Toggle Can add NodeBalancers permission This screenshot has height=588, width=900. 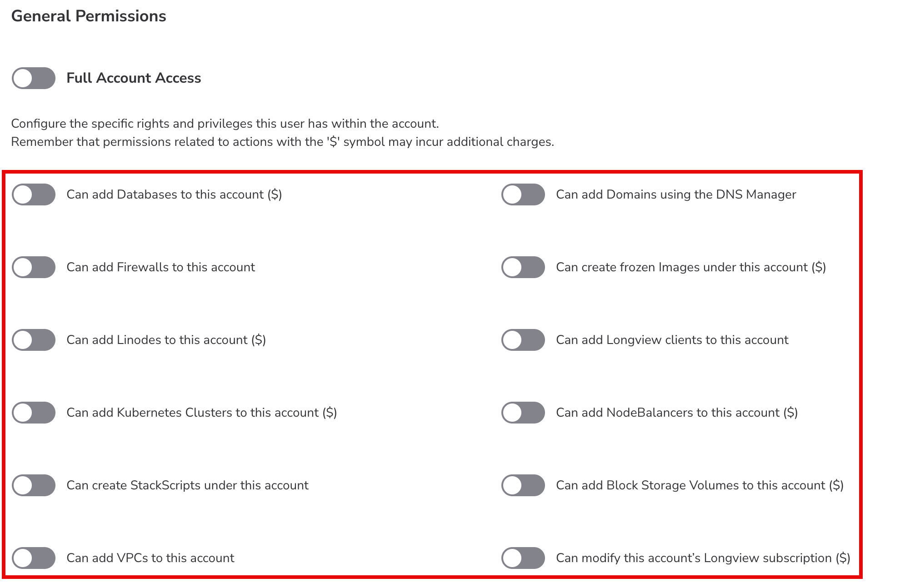point(523,413)
